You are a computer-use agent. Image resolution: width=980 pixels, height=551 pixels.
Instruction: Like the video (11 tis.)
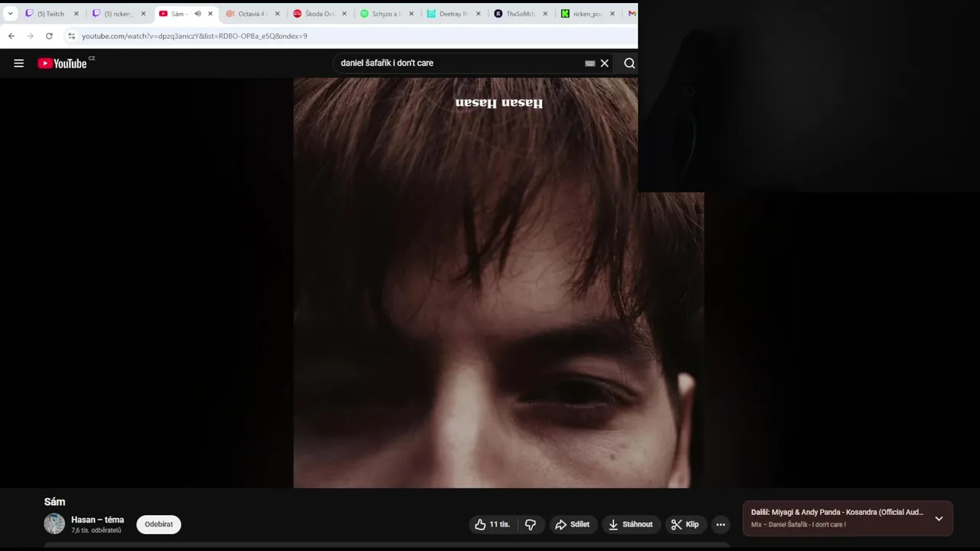492,524
